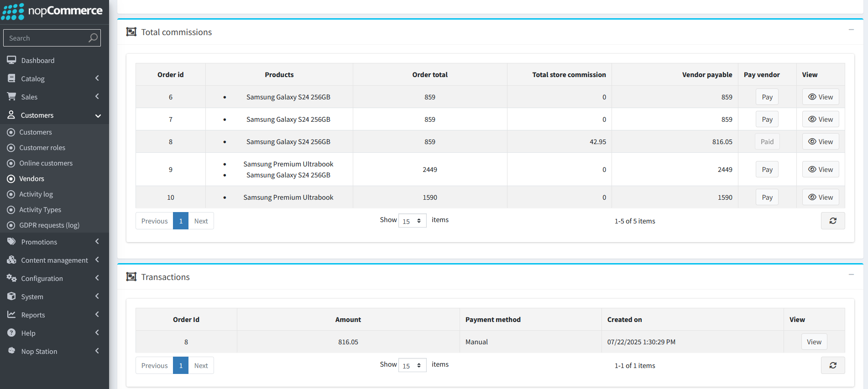Expand the Help menu chevron

(x=97, y=332)
